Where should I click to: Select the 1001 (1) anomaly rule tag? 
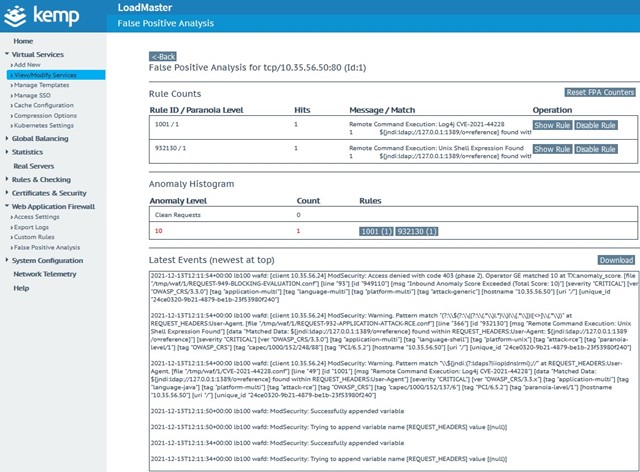(376, 232)
